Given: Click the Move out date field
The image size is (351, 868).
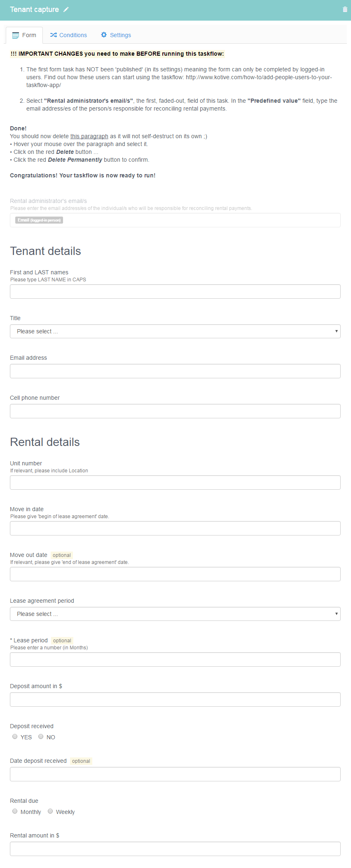Looking at the screenshot, I should 175,574.
